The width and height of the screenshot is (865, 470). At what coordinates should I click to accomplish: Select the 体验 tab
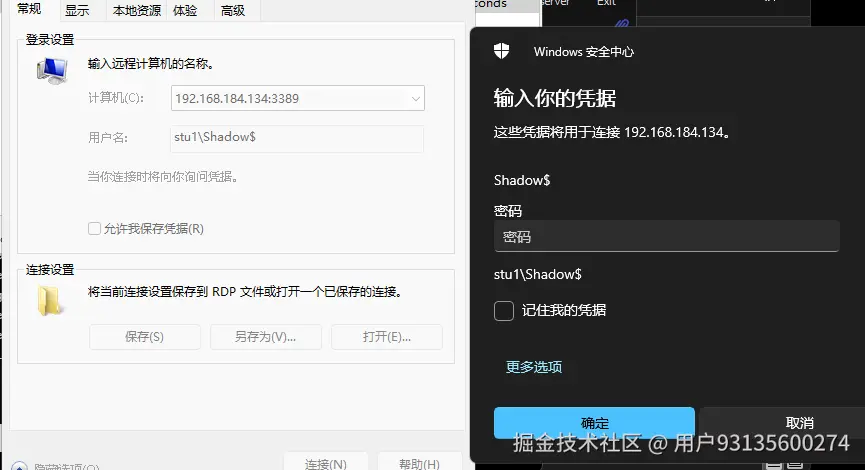(x=185, y=10)
